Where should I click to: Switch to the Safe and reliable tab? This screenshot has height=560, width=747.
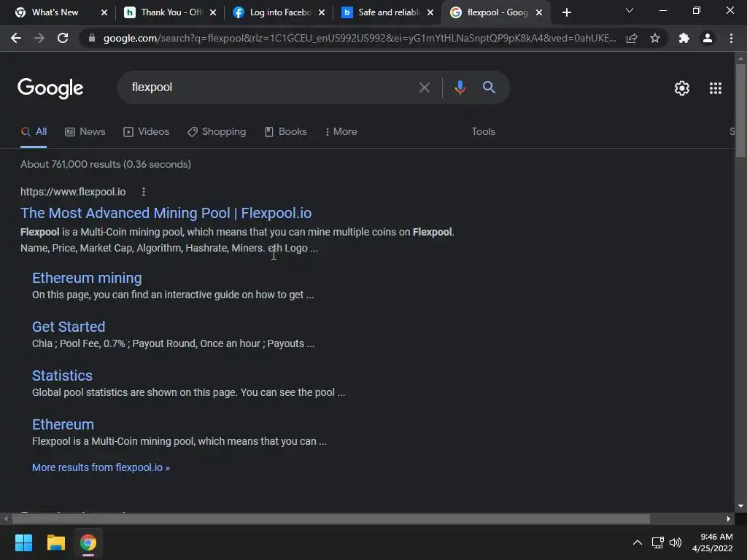[x=381, y=12]
